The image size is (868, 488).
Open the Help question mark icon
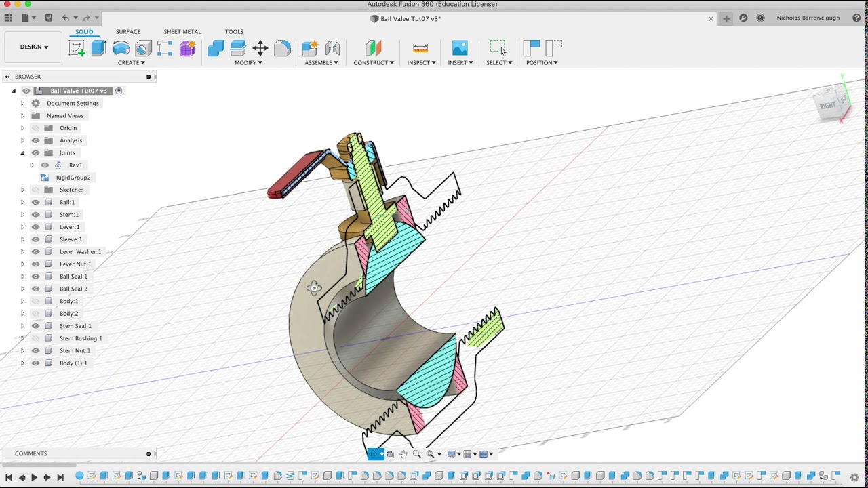(x=856, y=18)
